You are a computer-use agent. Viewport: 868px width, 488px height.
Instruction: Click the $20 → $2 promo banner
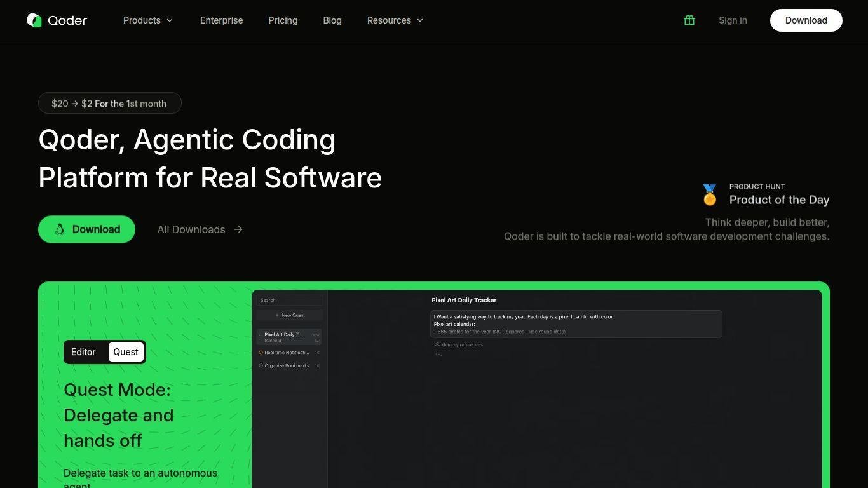point(109,104)
